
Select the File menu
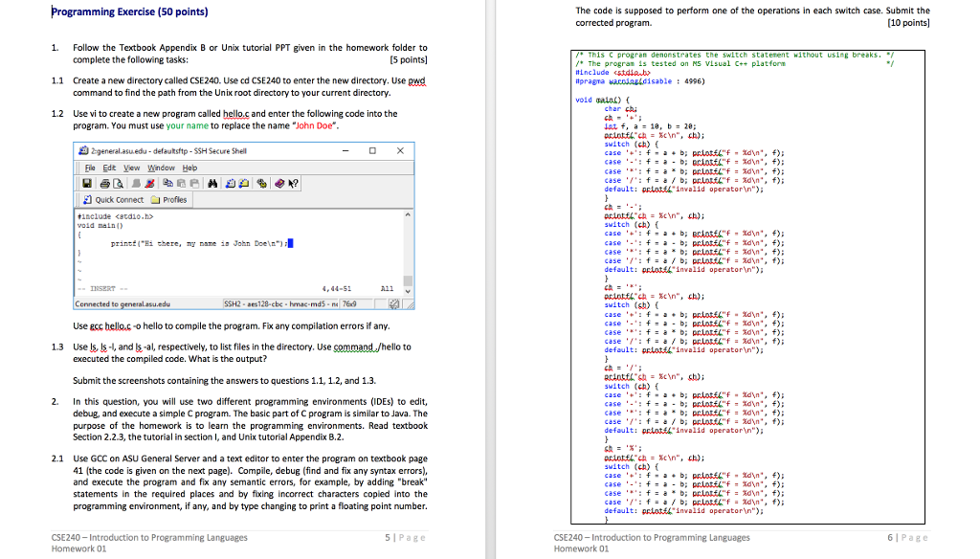coord(91,168)
